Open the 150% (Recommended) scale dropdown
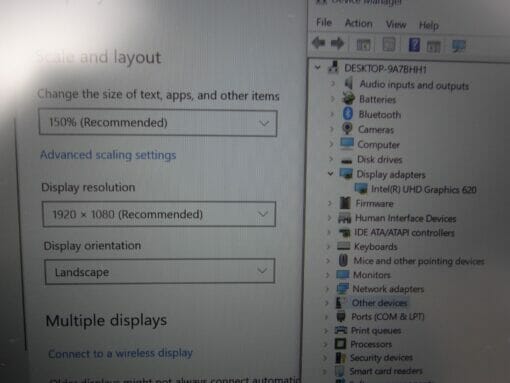Image resolution: width=510 pixels, height=383 pixels. [x=158, y=123]
